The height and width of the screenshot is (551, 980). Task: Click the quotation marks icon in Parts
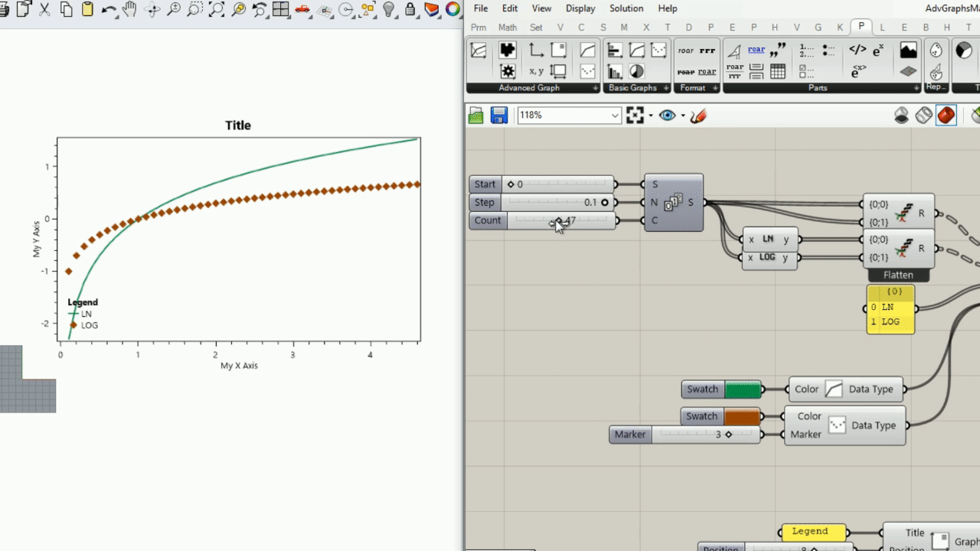tap(778, 51)
